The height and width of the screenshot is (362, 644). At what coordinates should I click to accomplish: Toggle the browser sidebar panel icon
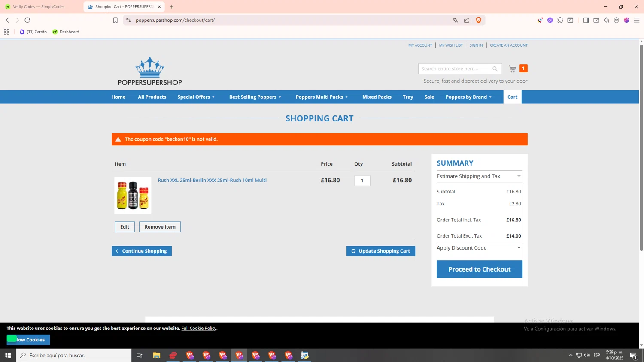coord(586,20)
